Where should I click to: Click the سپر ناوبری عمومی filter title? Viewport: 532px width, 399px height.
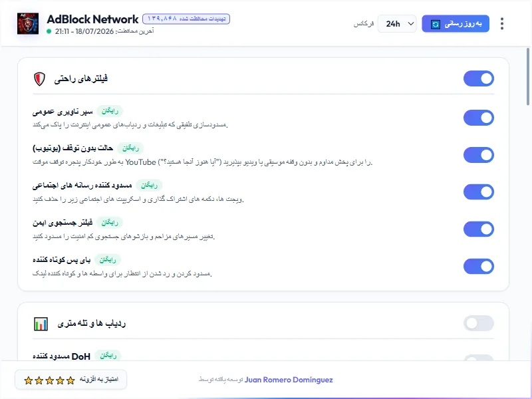coord(63,111)
